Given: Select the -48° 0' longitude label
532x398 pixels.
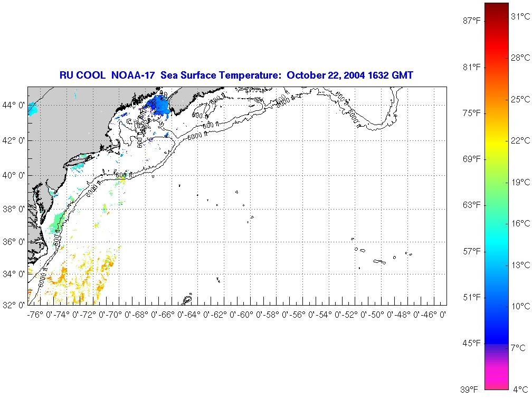Looking at the screenshot, I should point(406,315).
